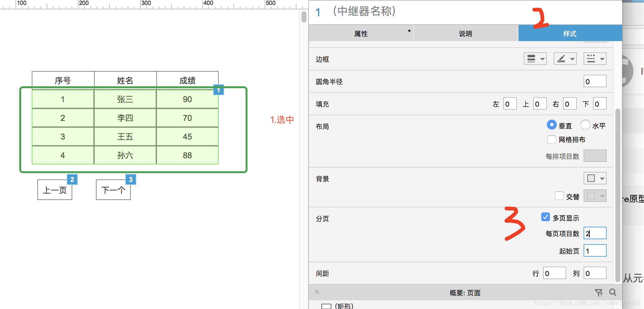Enable the 交替 checkbox
Viewport: 644px width, 309px height.
pos(559,196)
